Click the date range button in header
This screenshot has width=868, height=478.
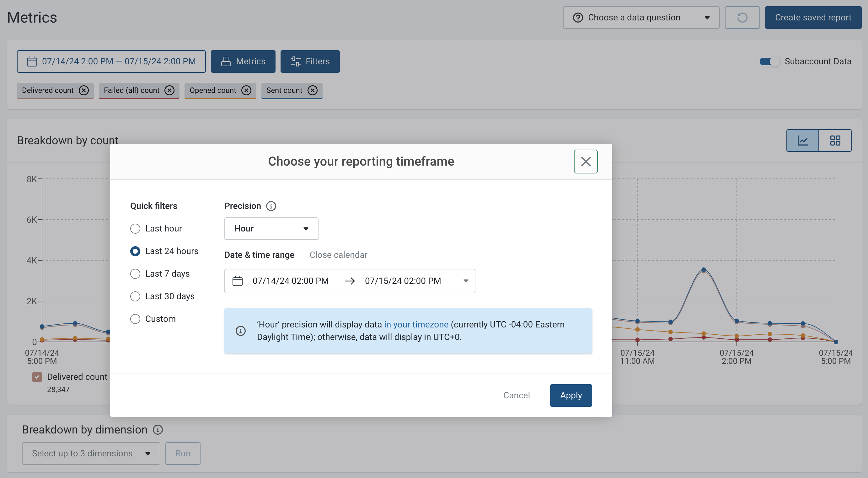(111, 61)
